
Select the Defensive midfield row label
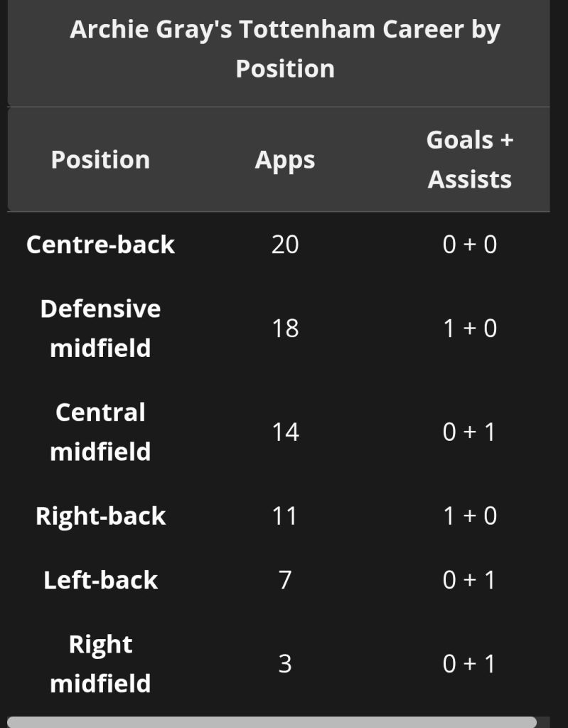tap(100, 328)
